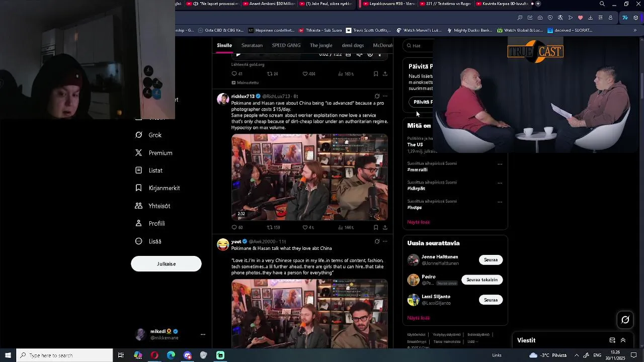The width and height of the screenshot is (644, 362).
Task: Follow Jonne Halttunen with Seuraa
Action: tap(491, 260)
